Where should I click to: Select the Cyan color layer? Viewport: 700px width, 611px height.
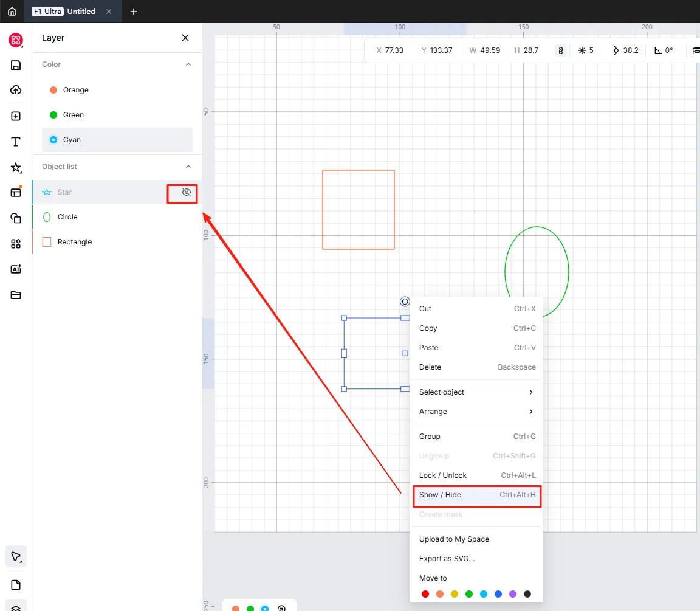117,140
